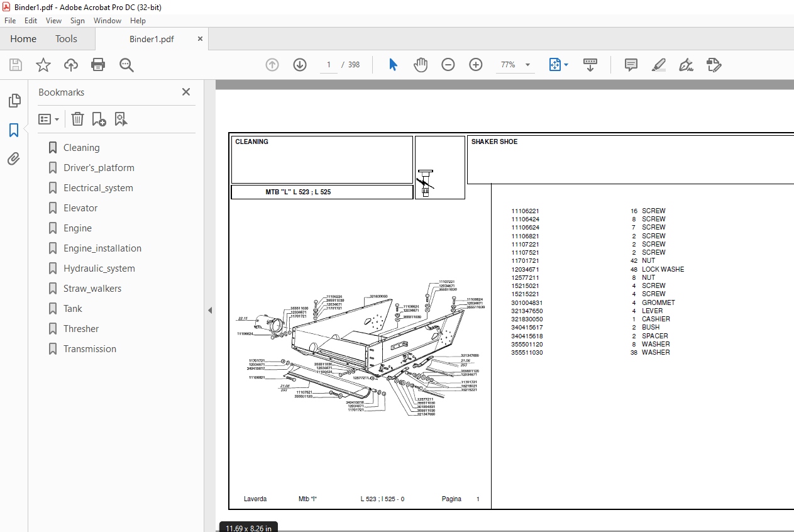The width and height of the screenshot is (794, 532).
Task: Open the Sign menu
Action: (77, 21)
